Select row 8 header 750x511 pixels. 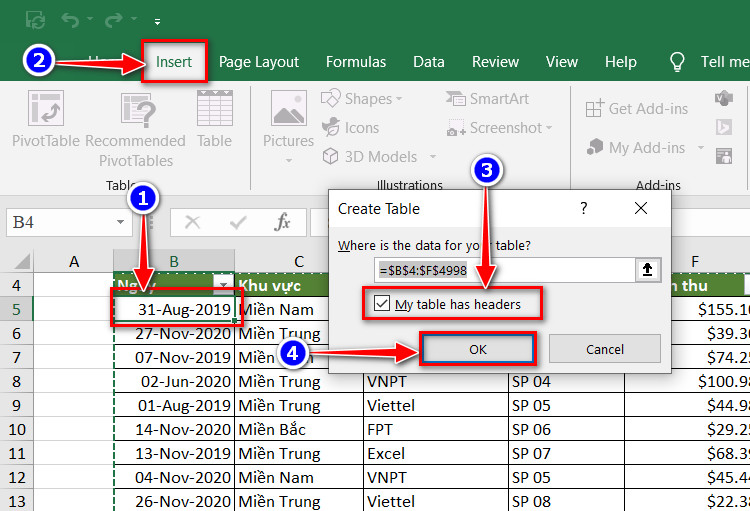tap(16, 381)
